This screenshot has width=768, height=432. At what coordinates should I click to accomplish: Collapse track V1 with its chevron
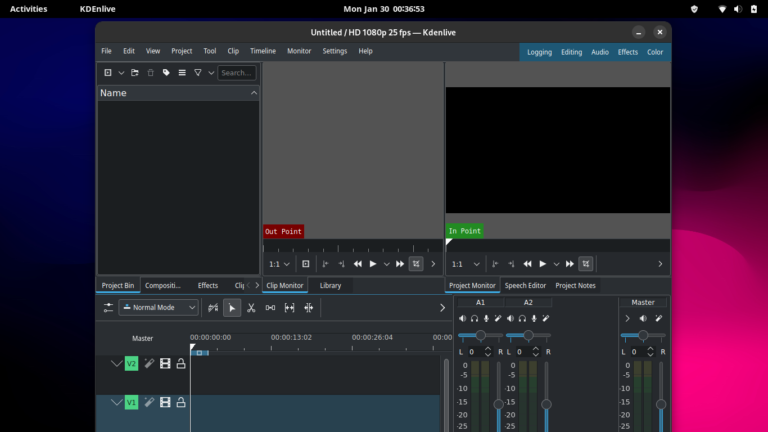[116, 402]
